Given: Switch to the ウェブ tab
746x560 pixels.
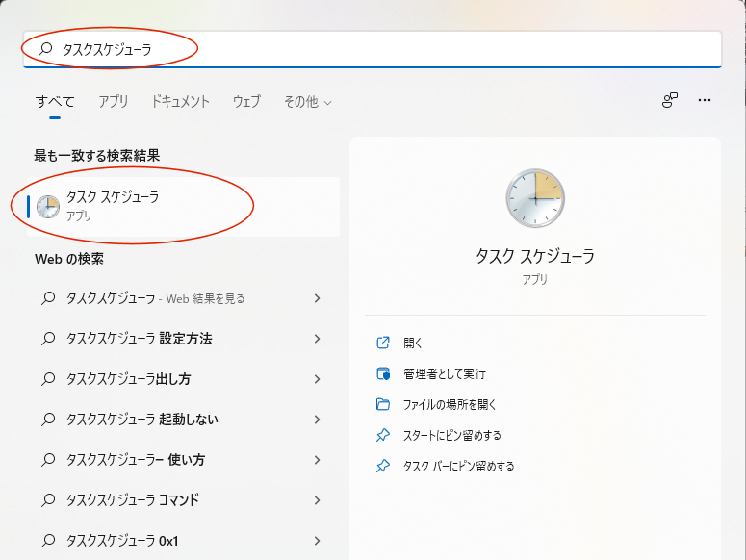Looking at the screenshot, I should (x=246, y=102).
